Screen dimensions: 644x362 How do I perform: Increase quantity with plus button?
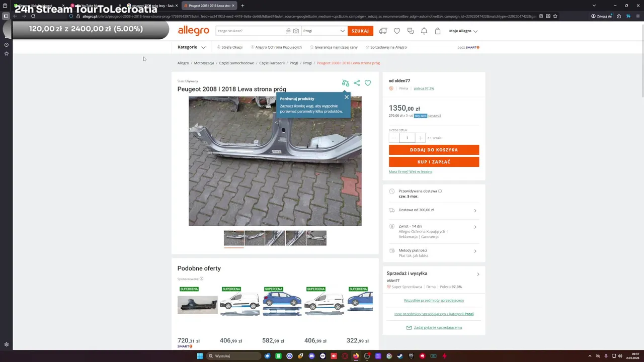pos(421,138)
